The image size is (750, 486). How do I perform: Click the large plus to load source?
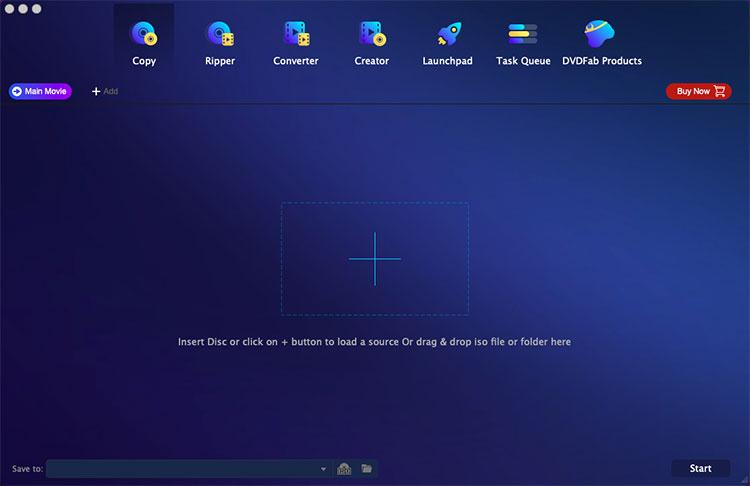(x=375, y=259)
